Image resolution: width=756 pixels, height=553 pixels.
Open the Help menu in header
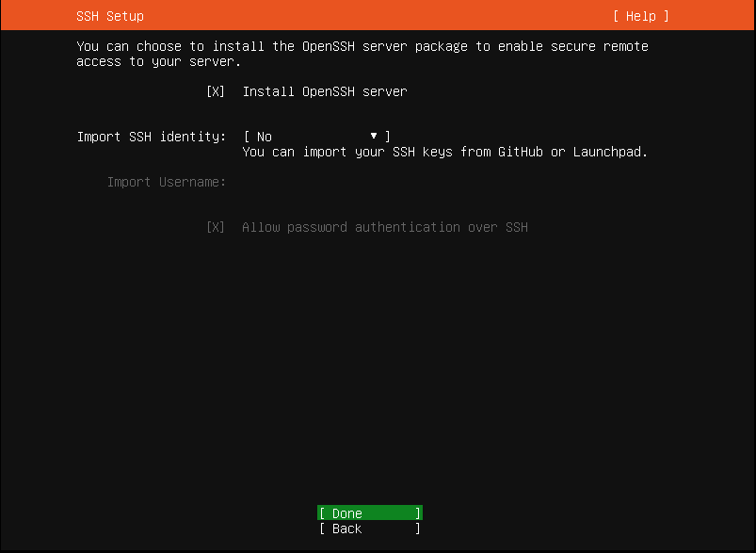coord(640,16)
